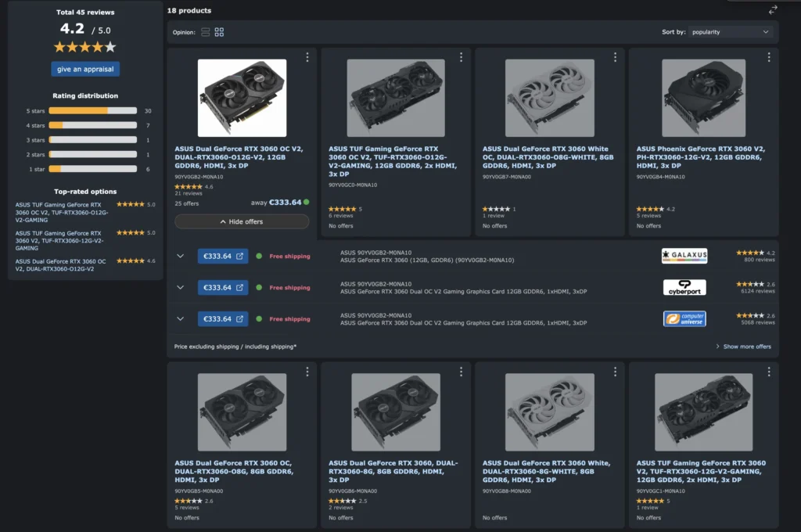Open ASUS Dual RTX 3060 White 8G-WHITE product title
Image resolution: width=801 pixels, height=532 pixels.
[x=546, y=471]
